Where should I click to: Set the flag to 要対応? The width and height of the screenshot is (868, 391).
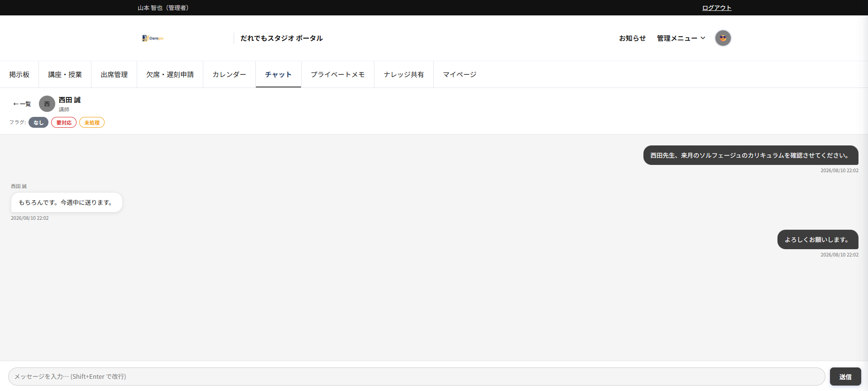pyautogui.click(x=64, y=122)
